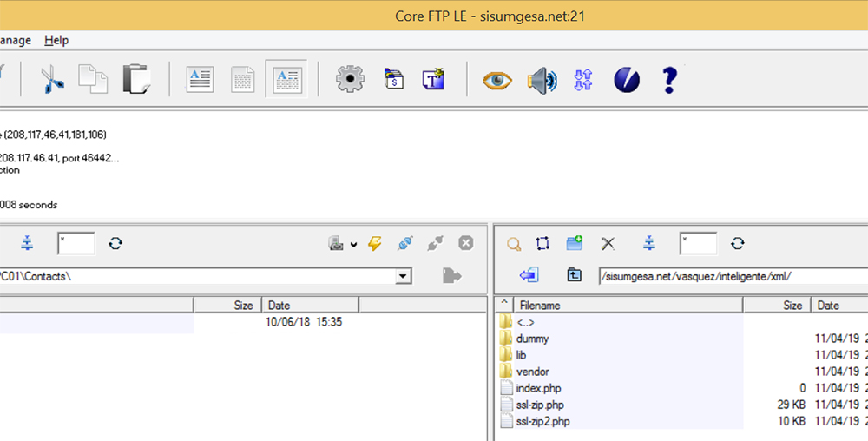Click the Cut scissors icon

[x=53, y=79]
